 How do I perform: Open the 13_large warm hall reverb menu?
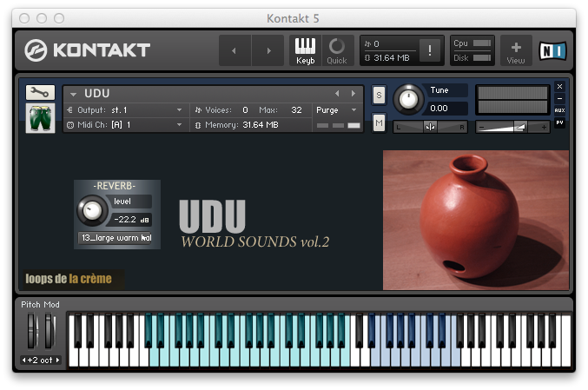(x=116, y=238)
